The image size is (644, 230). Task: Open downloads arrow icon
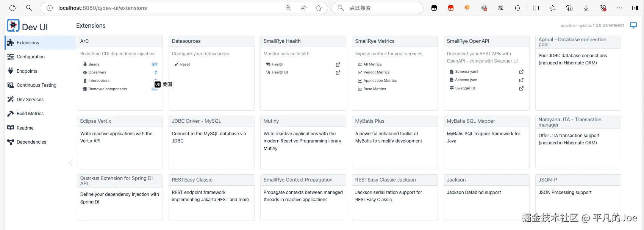[586, 8]
